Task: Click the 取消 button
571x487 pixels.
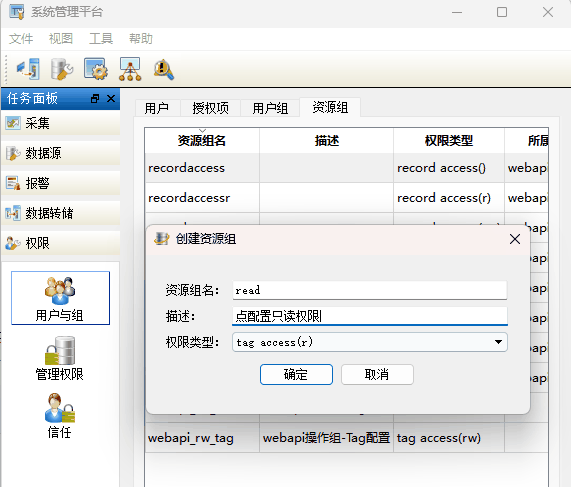Action: click(377, 374)
